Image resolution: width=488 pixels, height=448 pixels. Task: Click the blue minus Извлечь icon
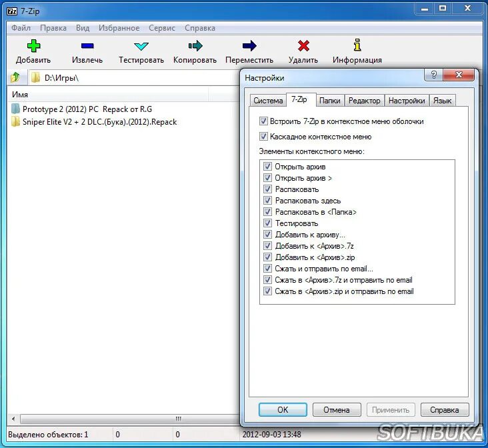(87, 46)
